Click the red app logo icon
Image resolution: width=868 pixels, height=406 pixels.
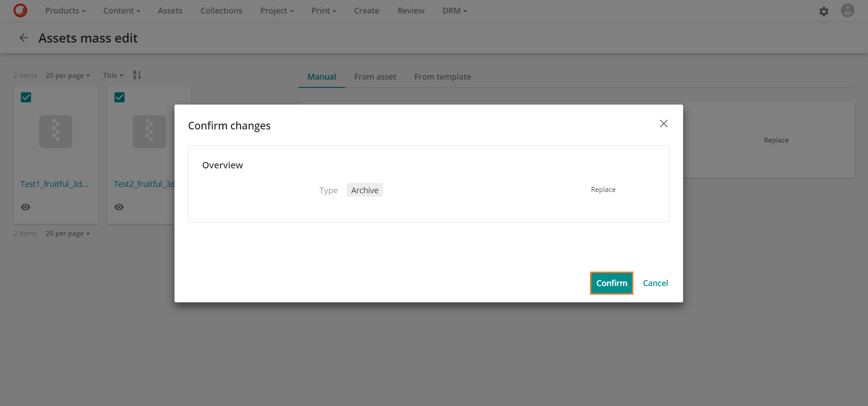[20, 10]
